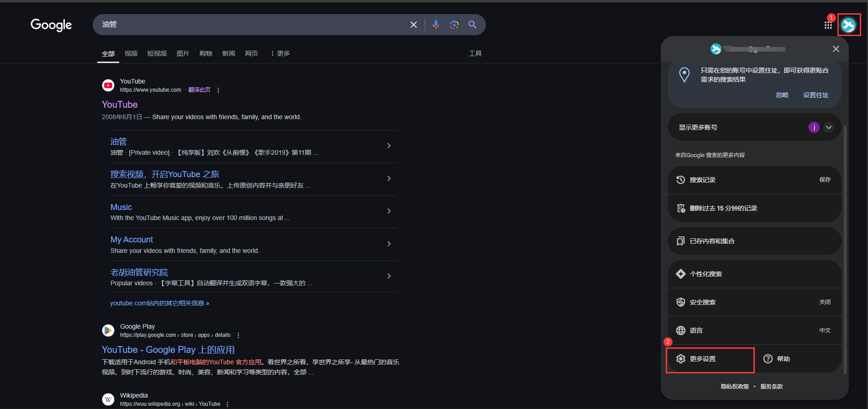Expand the 油管 sitelink chevron
The height and width of the screenshot is (409, 868).
(x=389, y=146)
